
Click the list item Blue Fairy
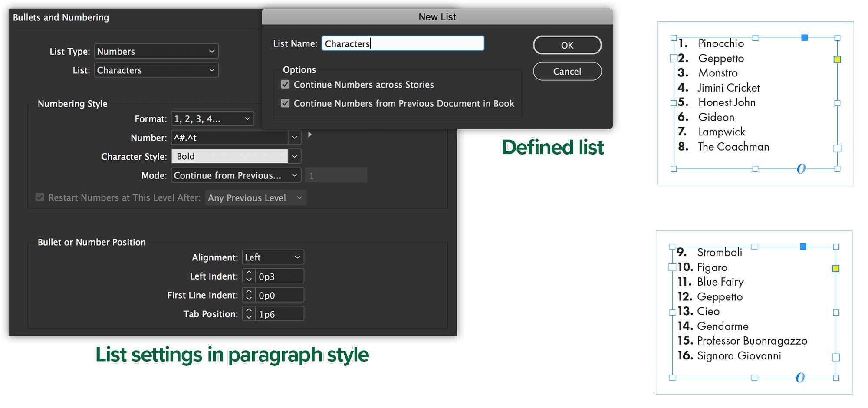click(x=720, y=282)
